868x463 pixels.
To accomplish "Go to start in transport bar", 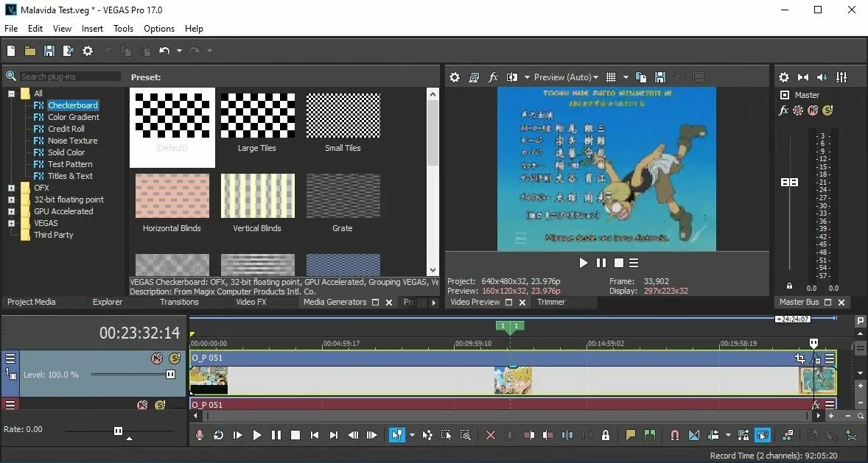I will pos(315,435).
